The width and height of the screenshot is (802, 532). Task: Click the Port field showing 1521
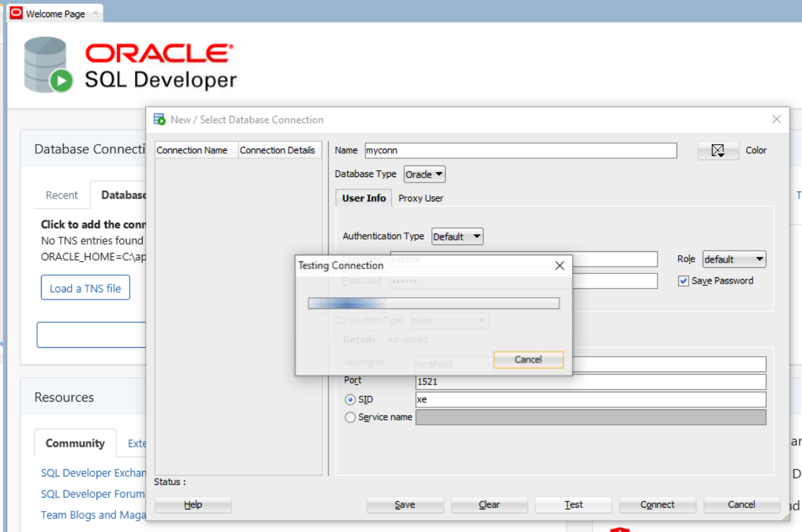[x=591, y=382]
